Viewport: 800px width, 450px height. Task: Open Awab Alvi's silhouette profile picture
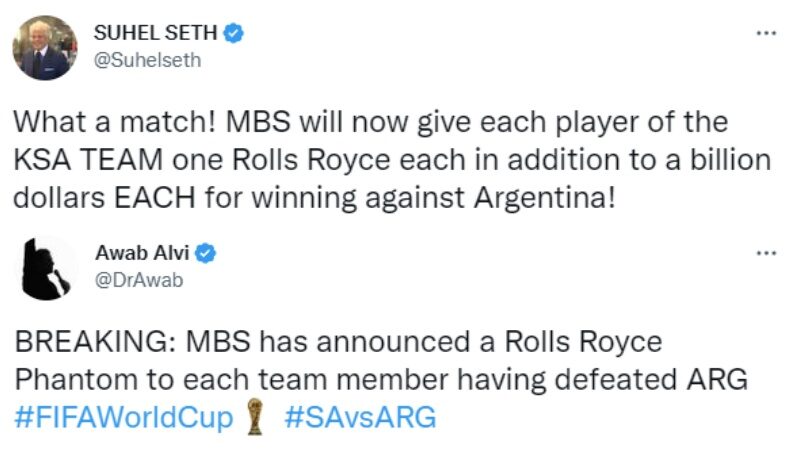(x=46, y=268)
